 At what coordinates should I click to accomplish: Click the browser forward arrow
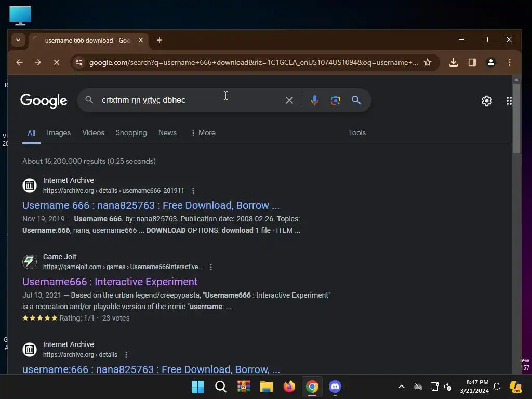point(38,62)
